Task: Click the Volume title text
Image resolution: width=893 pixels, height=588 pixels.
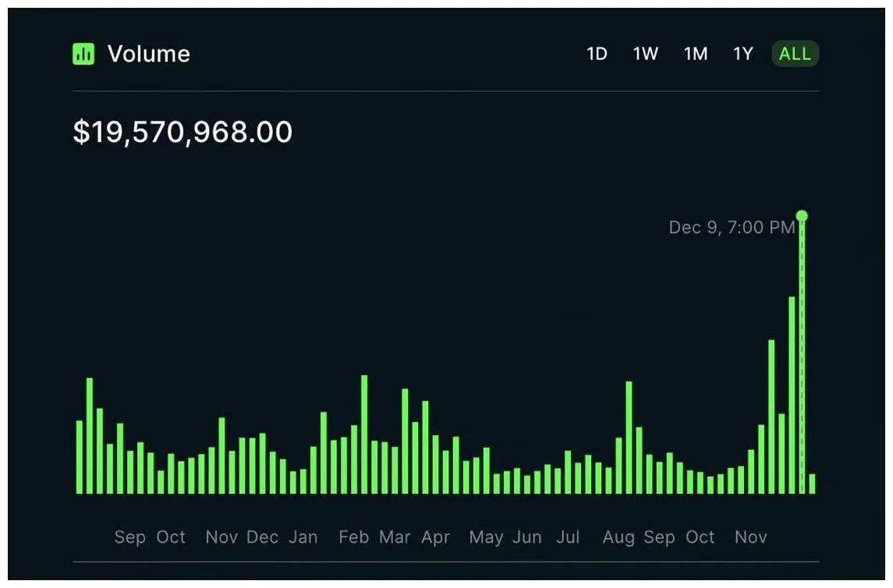Action: (x=148, y=54)
